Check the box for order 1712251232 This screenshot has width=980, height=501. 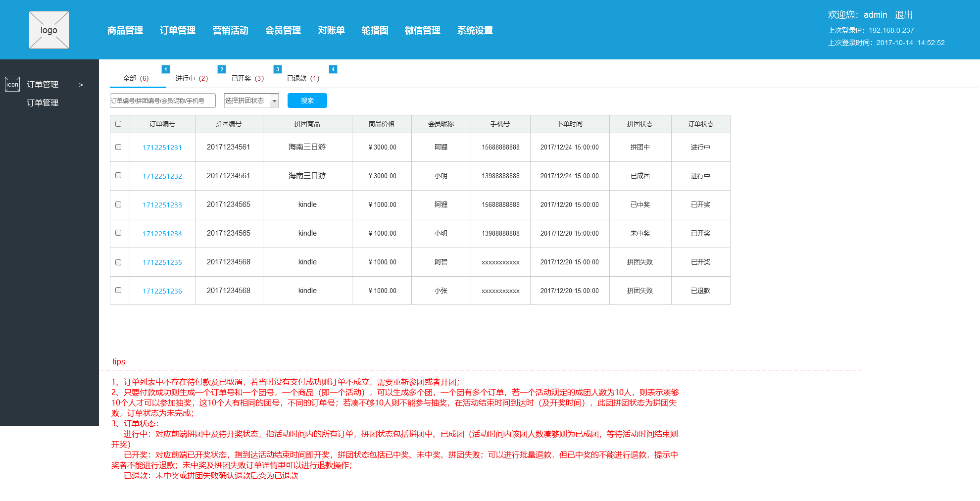[x=118, y=175]
